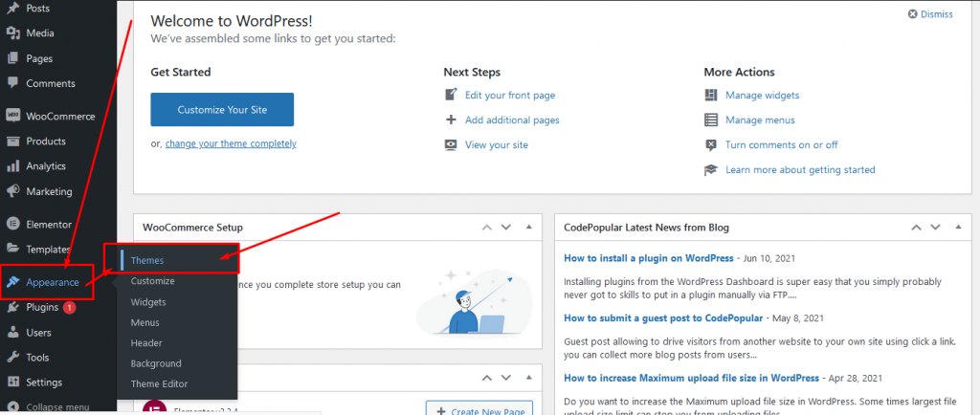Collapse the WooCommerce Setup panel
The image size is (980, 415).
528,228
